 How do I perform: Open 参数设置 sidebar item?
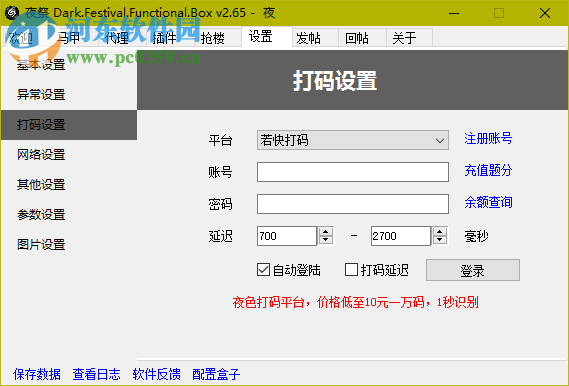click(69, 215)
